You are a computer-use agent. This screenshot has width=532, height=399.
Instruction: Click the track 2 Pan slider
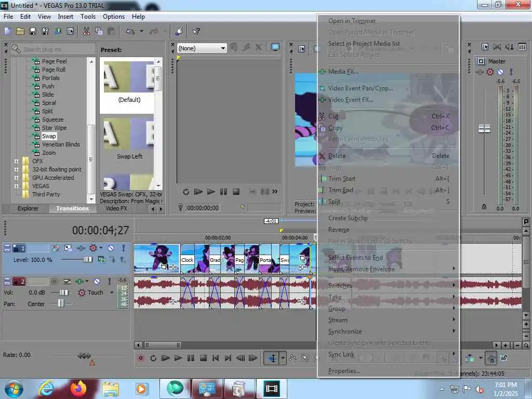point(61,303)
